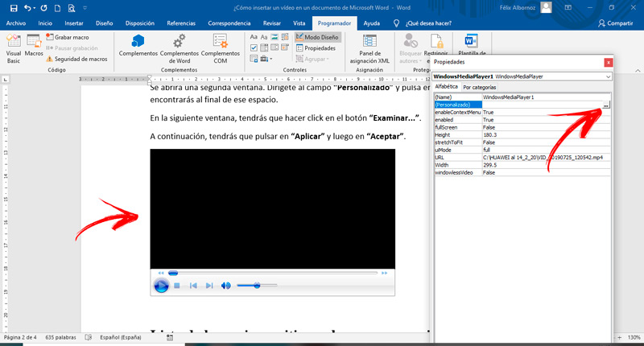
Task: Open the Macros list icon
Action: [34, 45]
